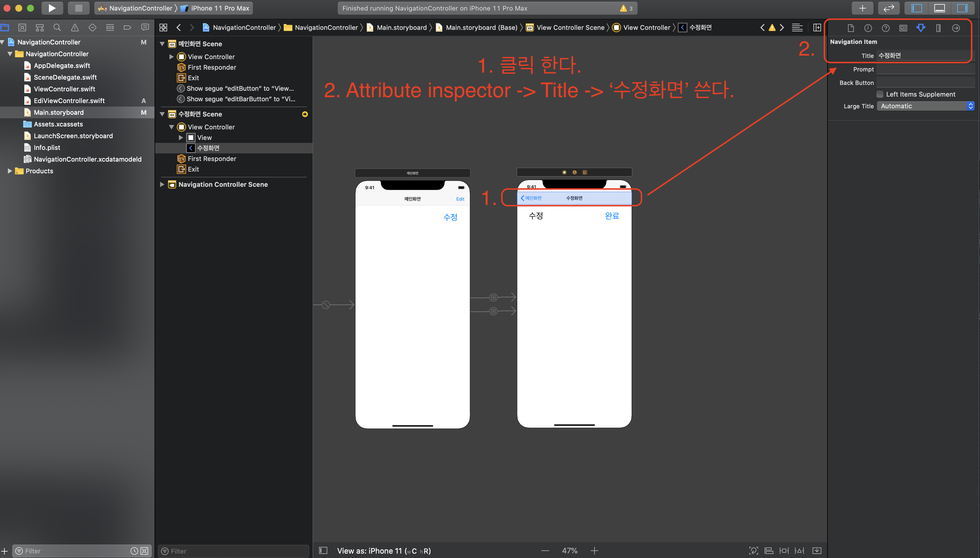Select the editBarButton Show segue
The width and height of the screenshot is (980, 558).
click(241, 99)
